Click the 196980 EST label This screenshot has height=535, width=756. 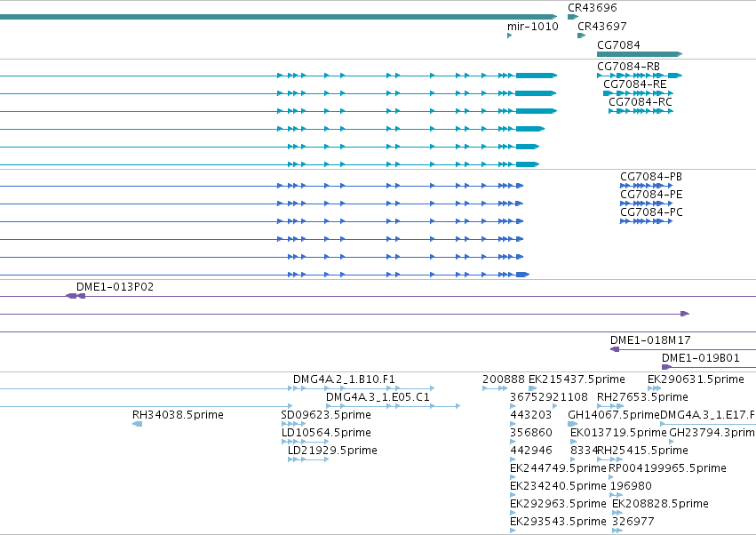tap(631, 486)
